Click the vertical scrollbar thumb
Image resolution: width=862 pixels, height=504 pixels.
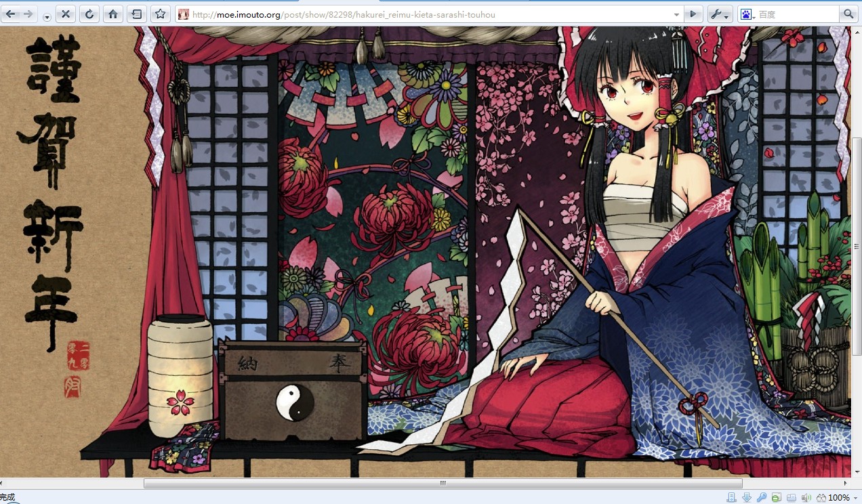tap(857, 246)
